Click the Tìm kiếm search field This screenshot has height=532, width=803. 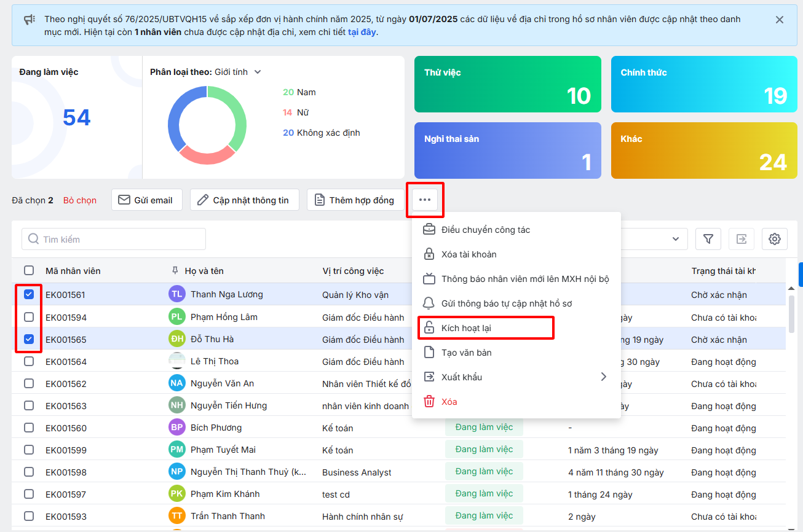114,239
